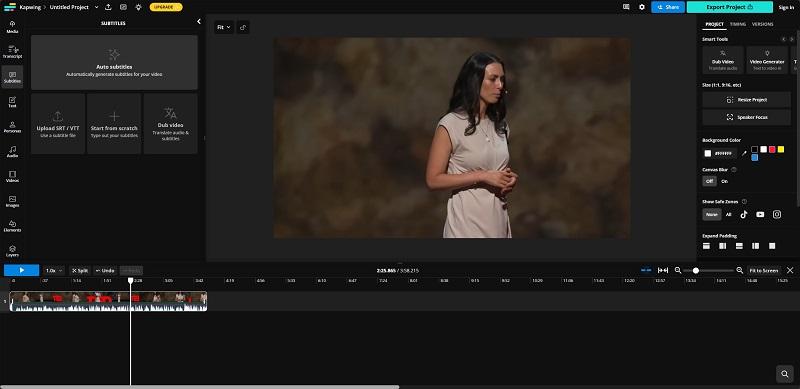This screenshot has height=389, width=800.
Task: Open the Audio sidebar panel
Action: pos(12,152)
